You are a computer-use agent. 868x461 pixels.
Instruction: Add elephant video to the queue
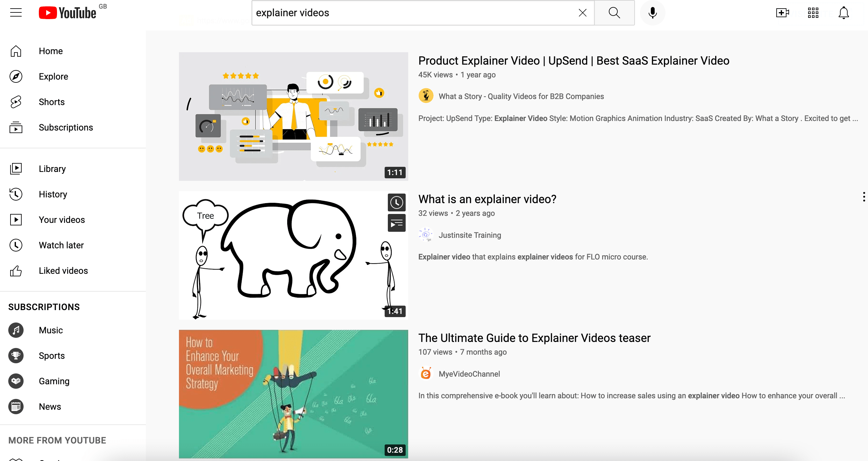click(x=396, y=223)
